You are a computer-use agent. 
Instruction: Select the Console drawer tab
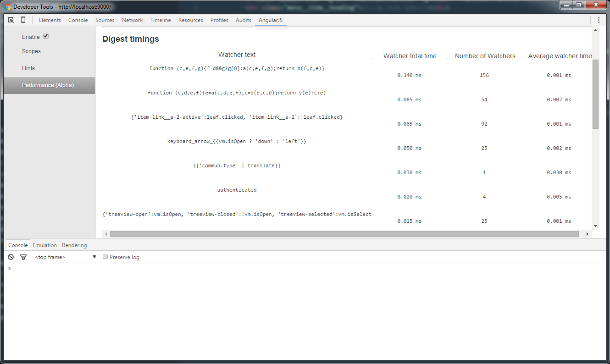(x=18, y=245)
